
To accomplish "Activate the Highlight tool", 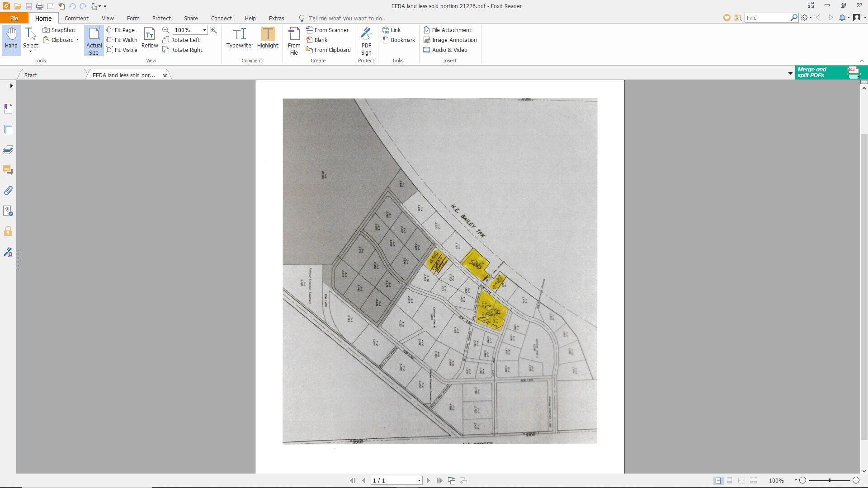I will coord(268,38).
